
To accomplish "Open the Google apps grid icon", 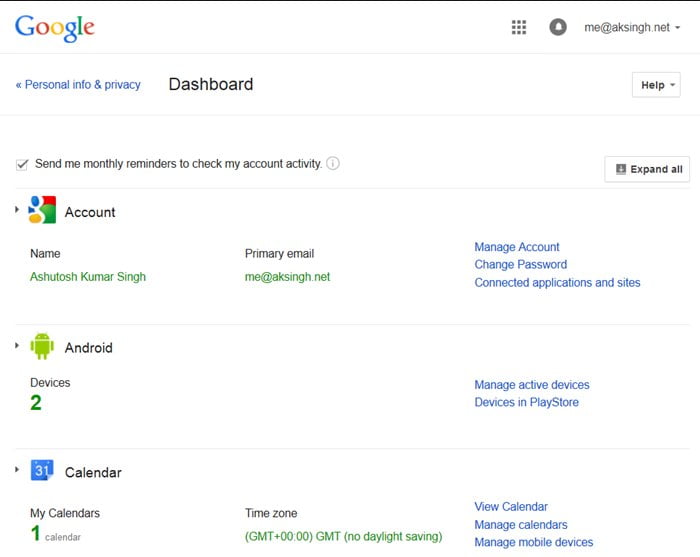I will click(x=518, y=27).
